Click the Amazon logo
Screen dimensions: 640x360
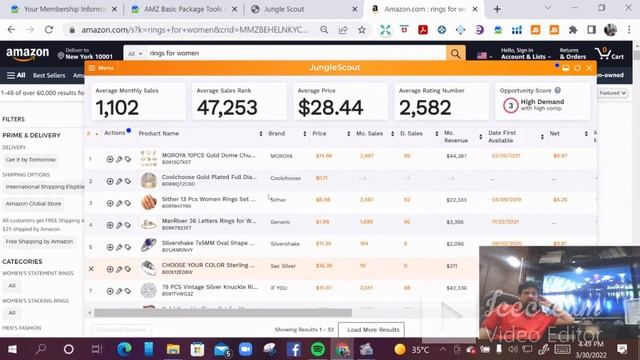pyautogui.click(x=27, y=53)
